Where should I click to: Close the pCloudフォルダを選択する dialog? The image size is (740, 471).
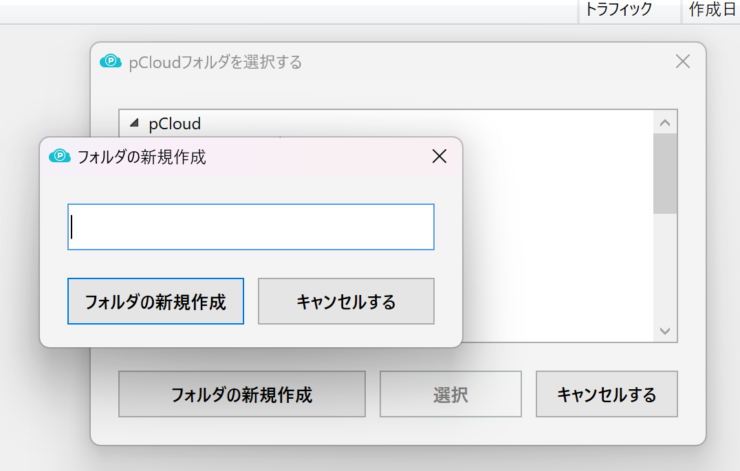[x=682, y=61]
